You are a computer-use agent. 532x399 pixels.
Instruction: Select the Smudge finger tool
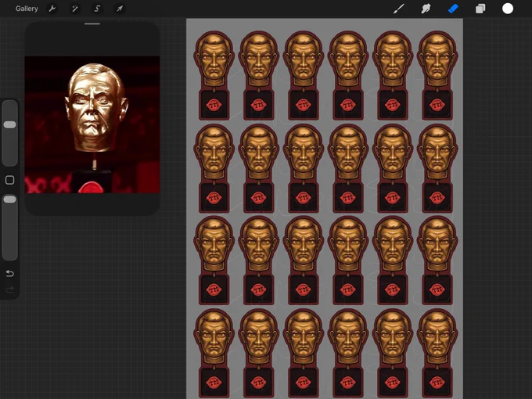click(x=426, y=9)
